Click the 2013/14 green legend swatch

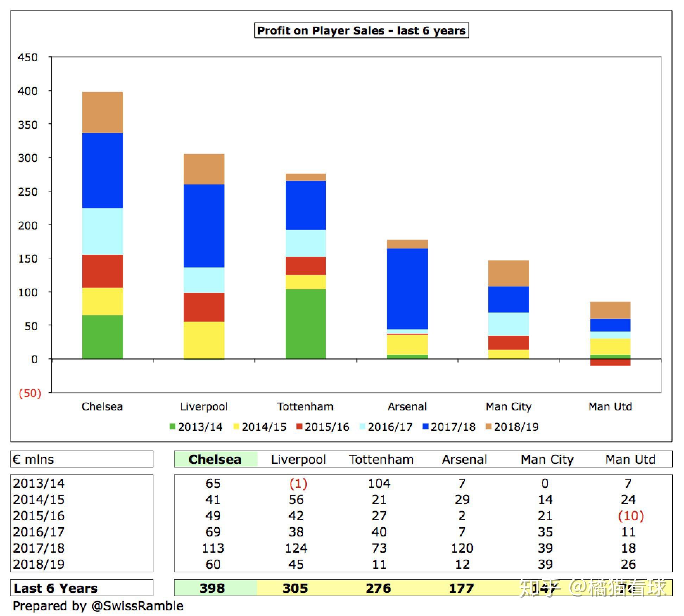[x=172, y=427]
